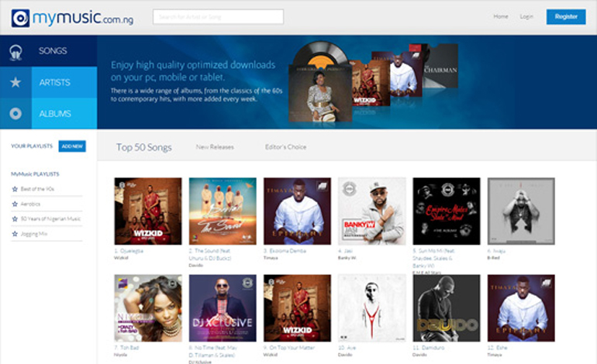Click the star icon beside Artists
Viewport: 597px width, 364px height.
[16, 82]
